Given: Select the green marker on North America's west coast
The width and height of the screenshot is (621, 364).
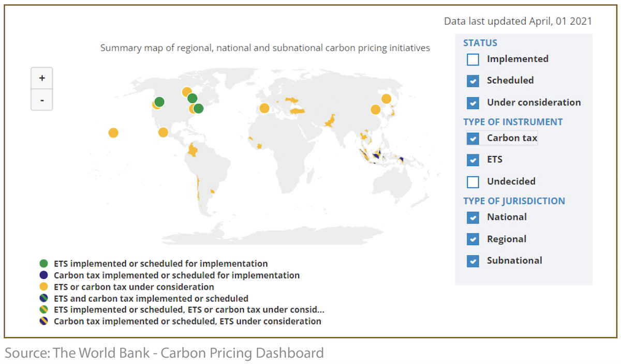Looking at the screenshot, I should tap(159, 101).
